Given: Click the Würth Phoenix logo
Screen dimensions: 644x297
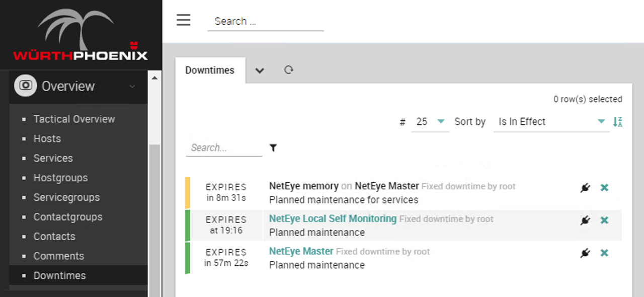Looking at the screenshot, I should 80,35.
